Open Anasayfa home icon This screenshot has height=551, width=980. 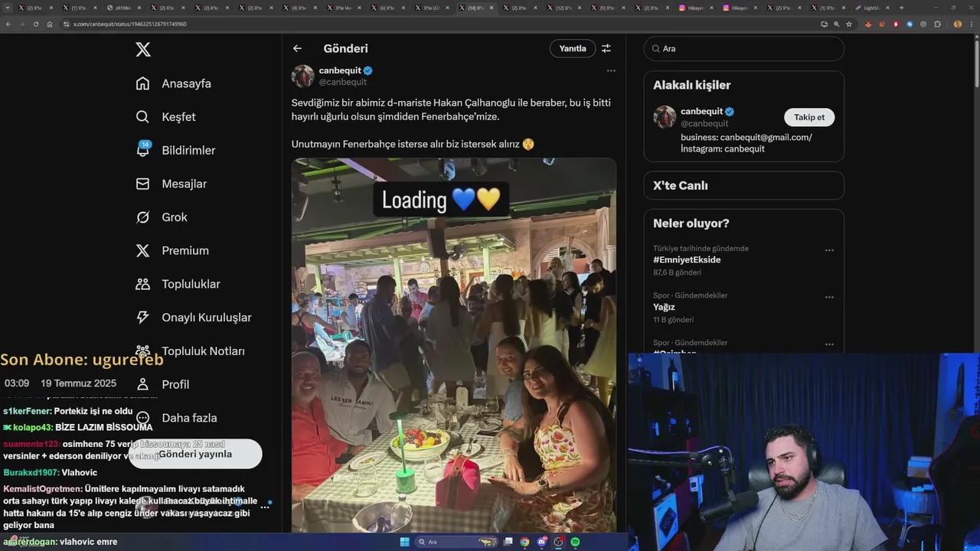[142, 83]
